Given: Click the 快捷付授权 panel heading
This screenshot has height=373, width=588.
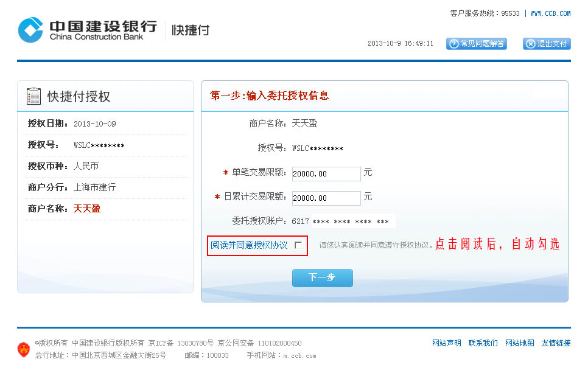Looking at the screenshot, I should click(79, 96).
